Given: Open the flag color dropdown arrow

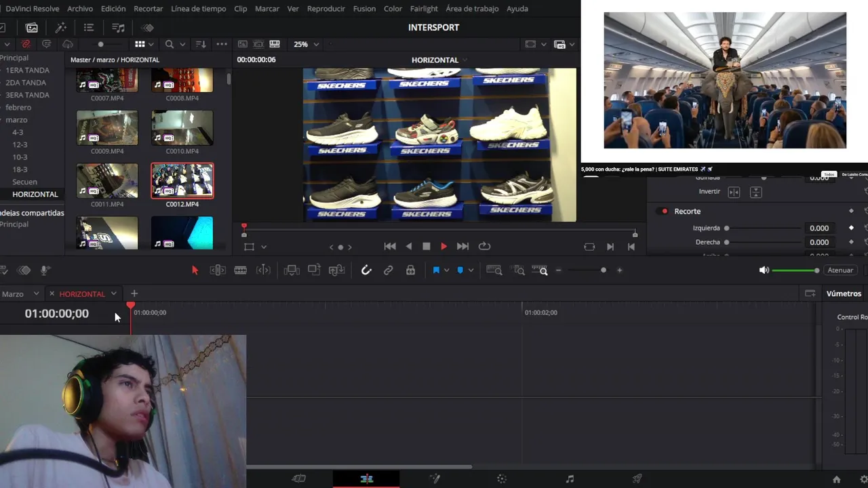Looking at the screenshot, I should point(446,270).
